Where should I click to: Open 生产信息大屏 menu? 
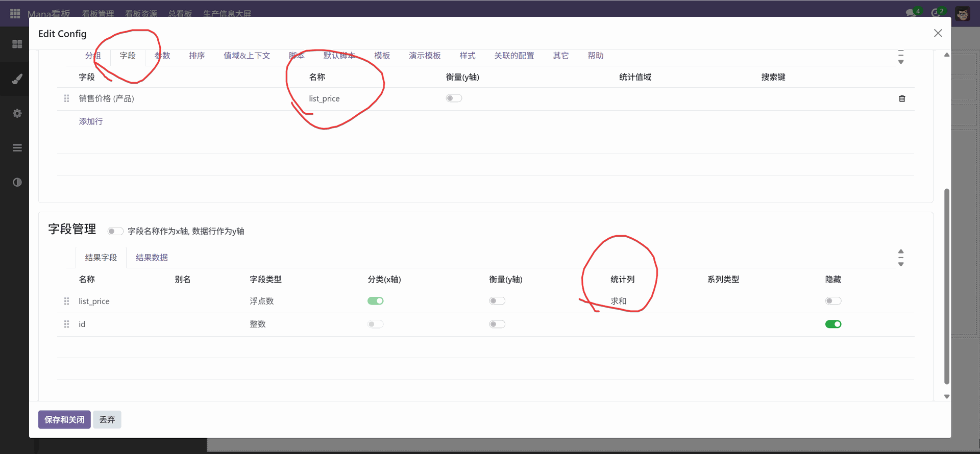(228, 13)
